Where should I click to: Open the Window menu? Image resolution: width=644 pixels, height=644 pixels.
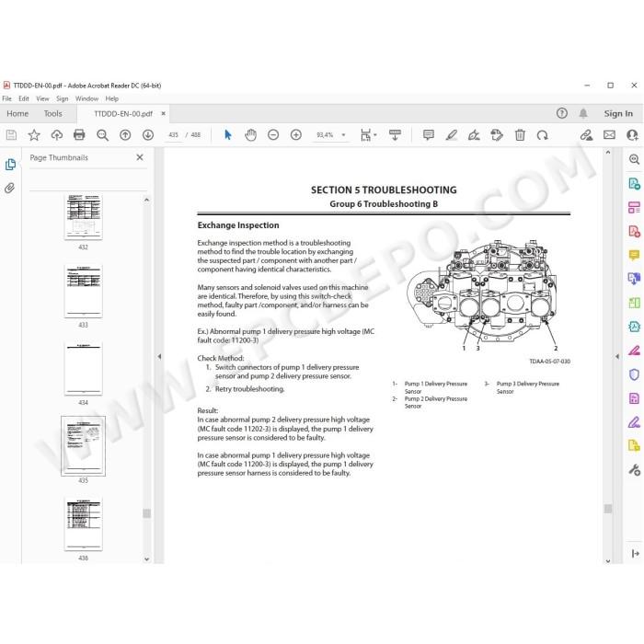tap(86, 98)
